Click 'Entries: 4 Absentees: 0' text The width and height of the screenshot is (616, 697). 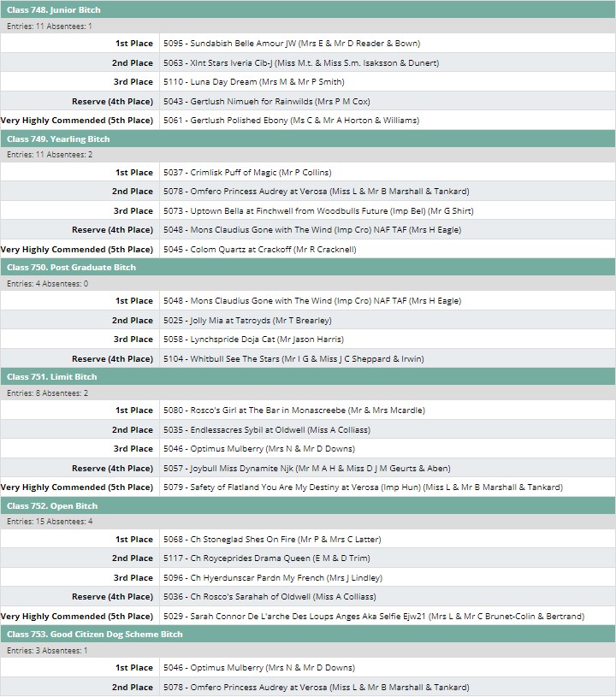click(48, 284)
